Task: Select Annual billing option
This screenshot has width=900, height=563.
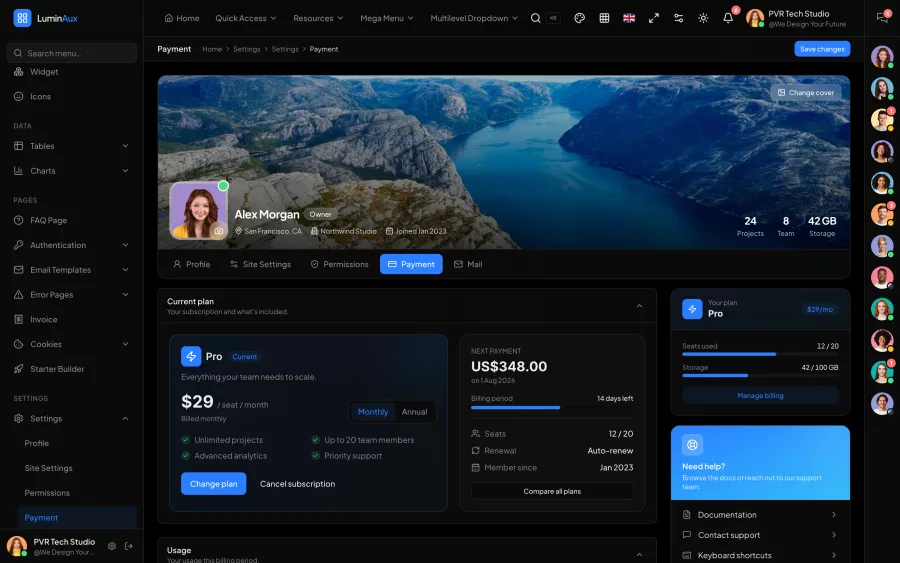Action: click(x=414, y=412)
